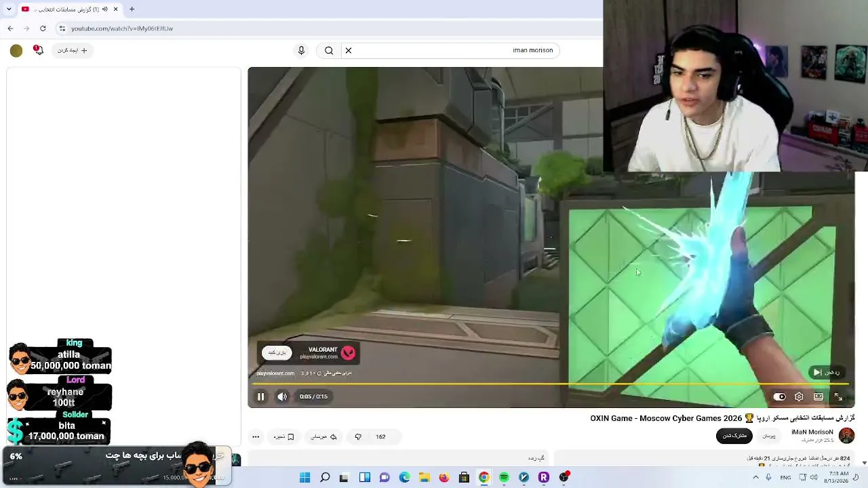Click the YouTube search magnifier button
868x488 pixels.
329,50
